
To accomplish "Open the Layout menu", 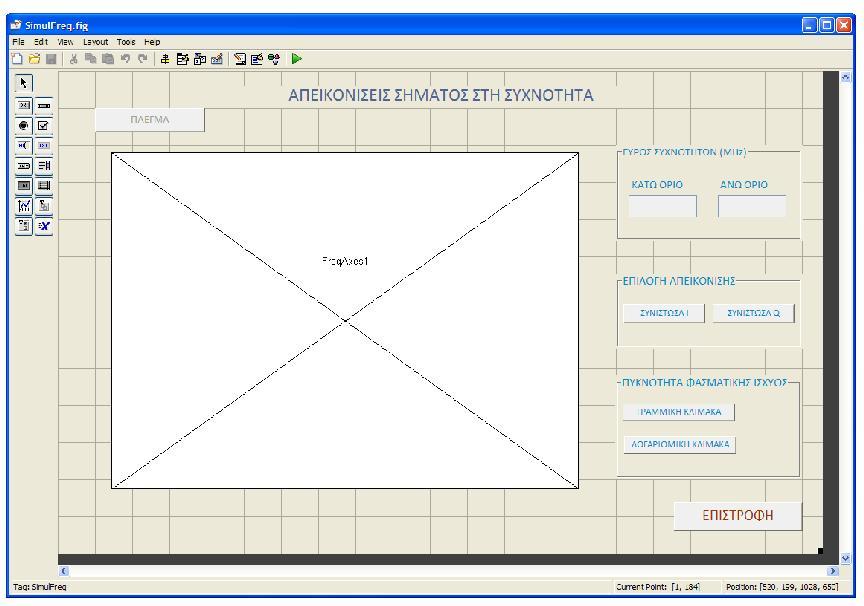I will click(x=95, y=42).
